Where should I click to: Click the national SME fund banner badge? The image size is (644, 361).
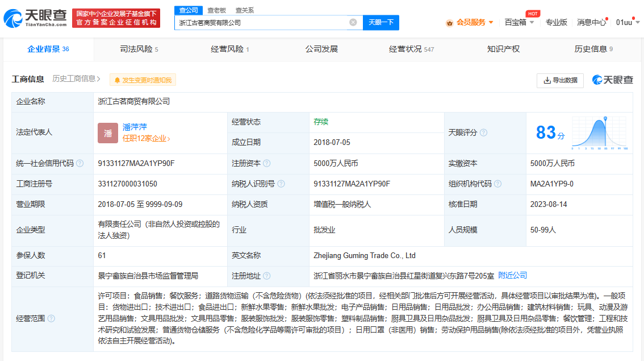[x=116, y=18]
